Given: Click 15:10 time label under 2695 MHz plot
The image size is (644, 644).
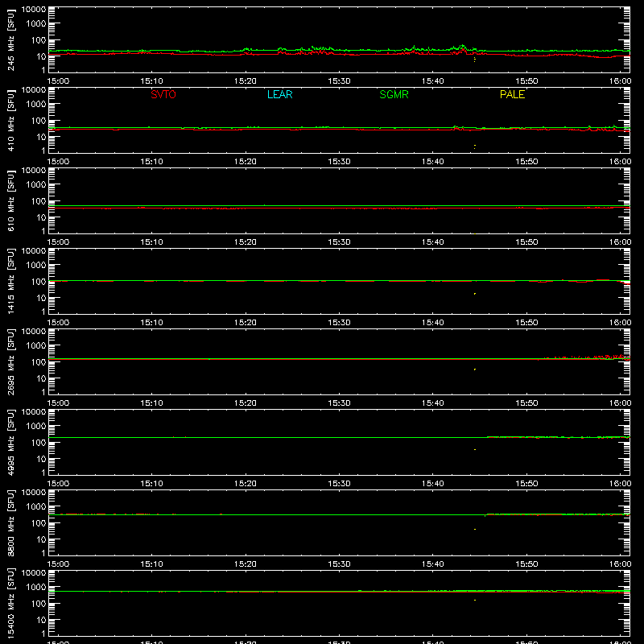Looking at the screenshot, I should [x=151, y=403].
